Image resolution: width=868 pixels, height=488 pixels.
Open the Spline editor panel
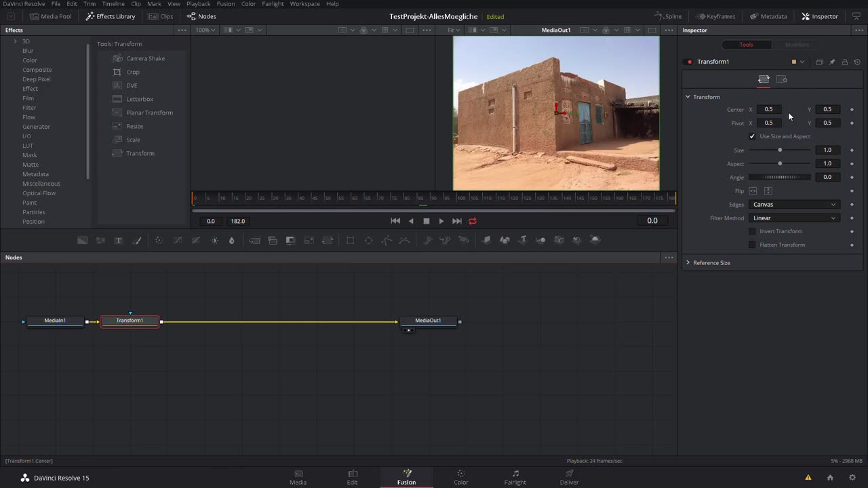click(669, 16)
